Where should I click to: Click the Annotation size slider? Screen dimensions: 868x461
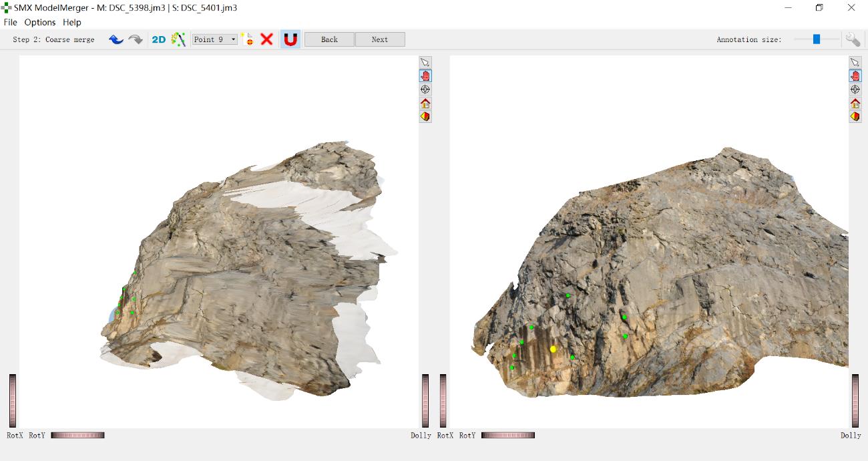pyautogui.click(x=816, y=39)
